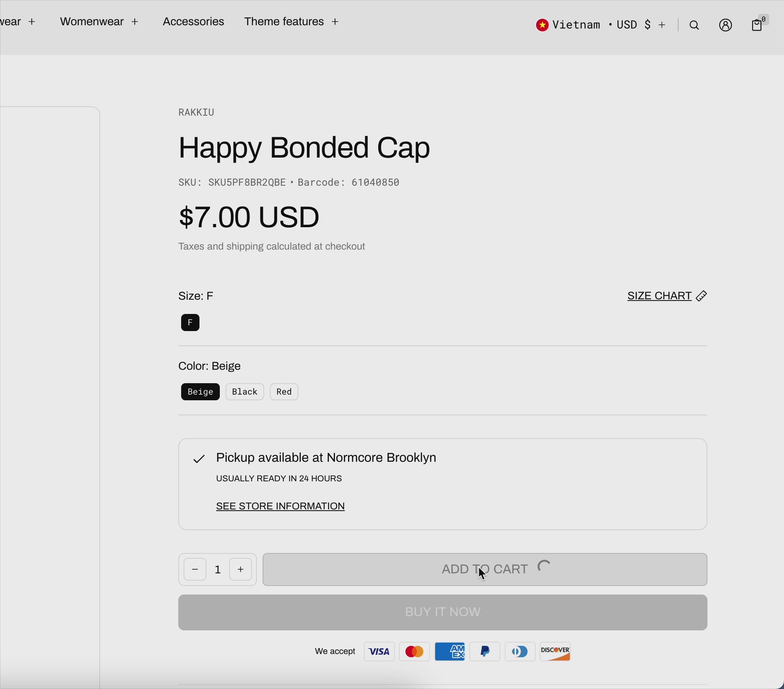Image resolution: width=784 pixels, height=689 pixels.
Task: Expand the Theme features menu
Action: point(291,22)
